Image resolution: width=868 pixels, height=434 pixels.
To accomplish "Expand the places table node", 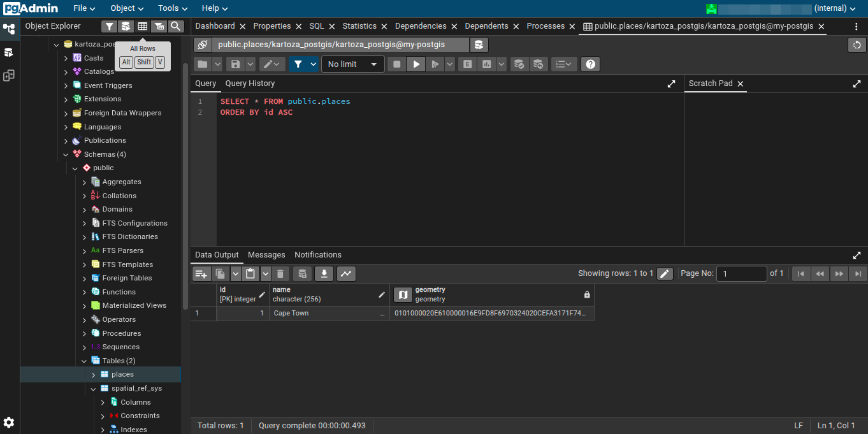I will [93, 375].
